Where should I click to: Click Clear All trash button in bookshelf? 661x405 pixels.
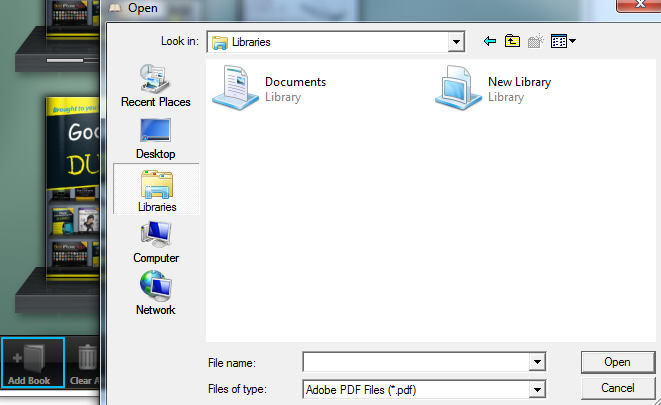[83, 363]
